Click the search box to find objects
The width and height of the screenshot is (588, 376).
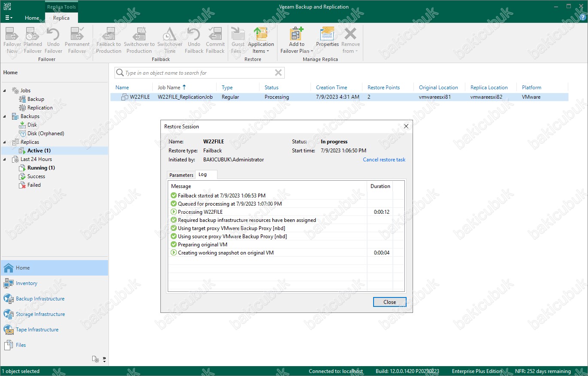[199, 73]
